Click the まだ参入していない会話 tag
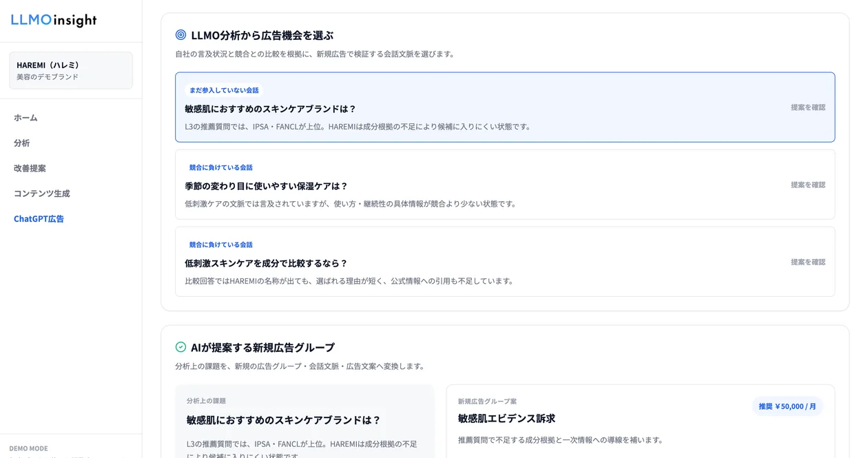The image size is (868, 458). coord(224,90)
